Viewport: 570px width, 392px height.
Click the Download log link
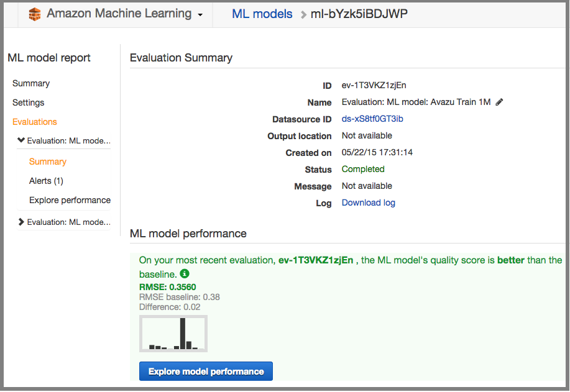coord(368,203)
